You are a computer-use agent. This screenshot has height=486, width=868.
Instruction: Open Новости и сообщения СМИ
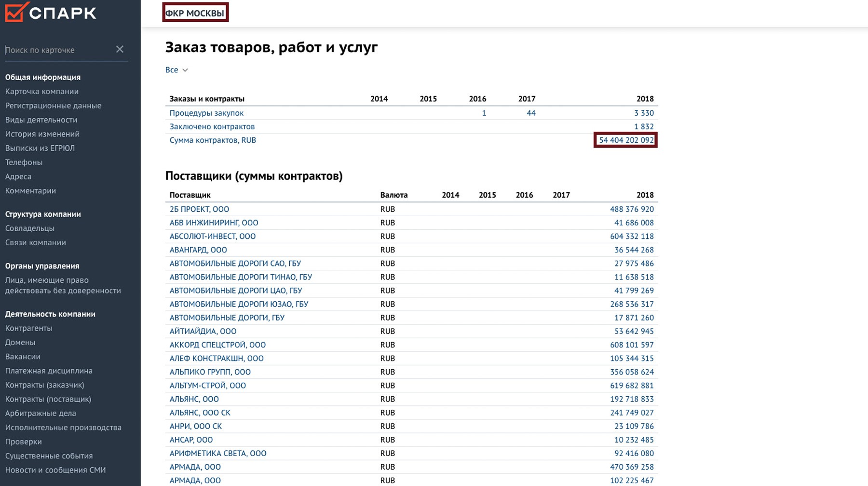pos(55,470)
